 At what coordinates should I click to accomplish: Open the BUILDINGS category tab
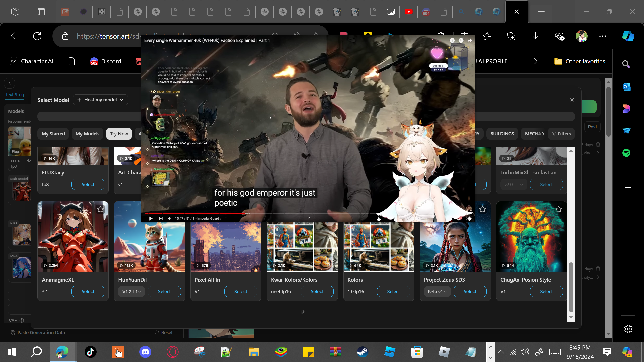[502, 134]
